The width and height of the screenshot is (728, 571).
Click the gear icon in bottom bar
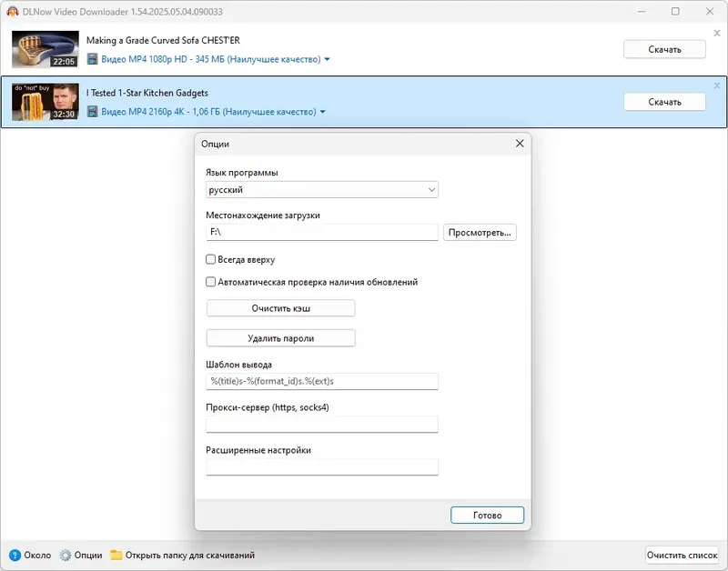[x=66, y=556]
